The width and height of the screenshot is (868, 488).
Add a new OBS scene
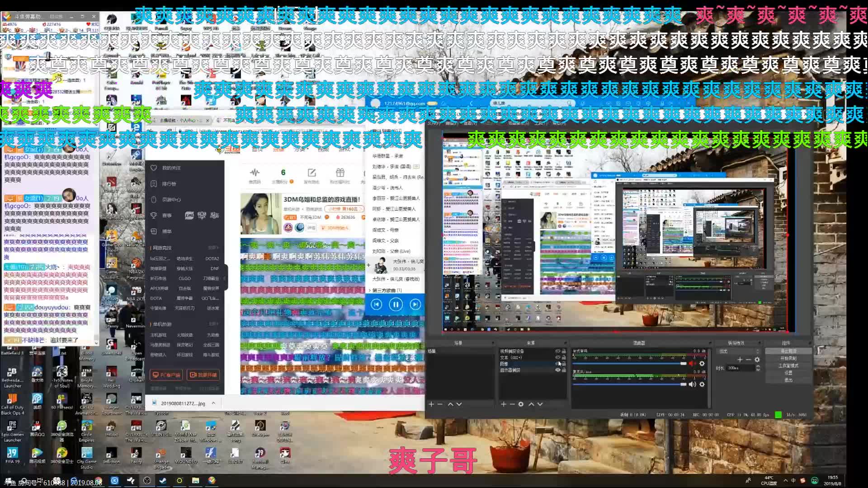coord(431,404)
